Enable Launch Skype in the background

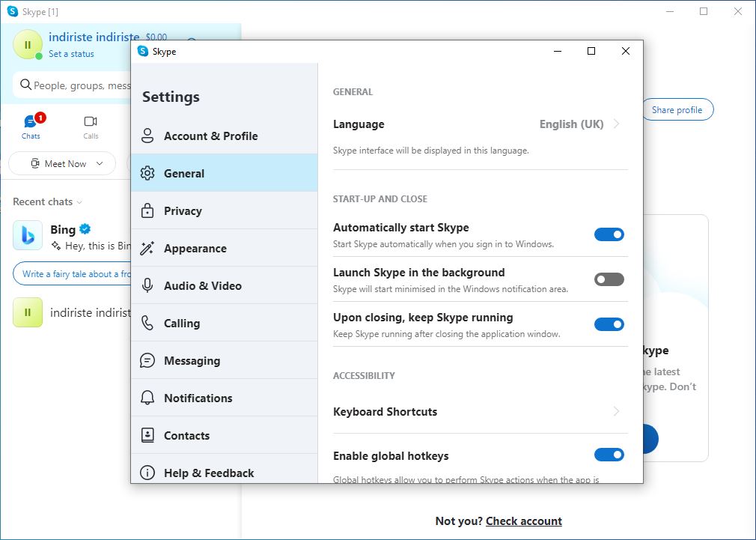(609, 279)
